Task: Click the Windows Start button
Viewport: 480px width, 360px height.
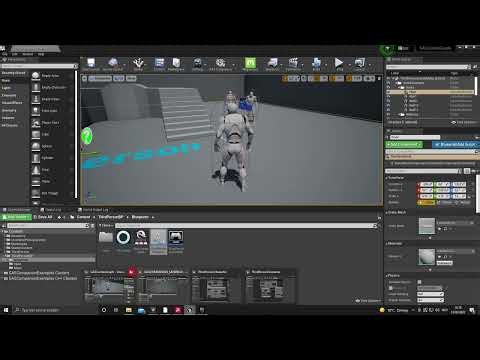Action: [x=6, y=310]
